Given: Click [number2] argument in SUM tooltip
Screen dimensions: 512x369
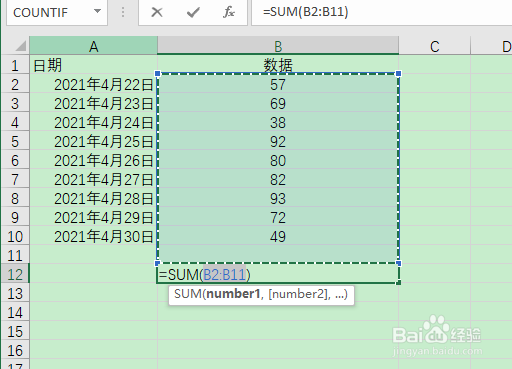Looking at the screenshot, I should (298, 294).
